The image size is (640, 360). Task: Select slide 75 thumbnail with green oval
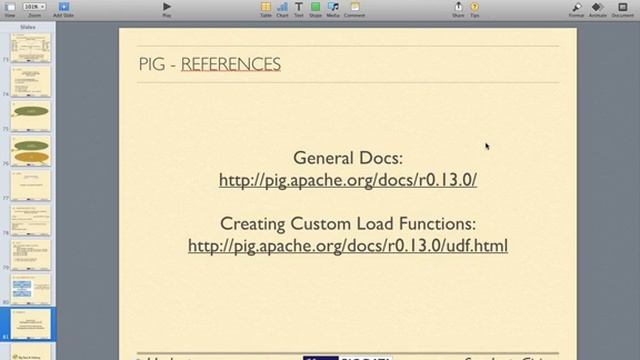tap(31, 117)
